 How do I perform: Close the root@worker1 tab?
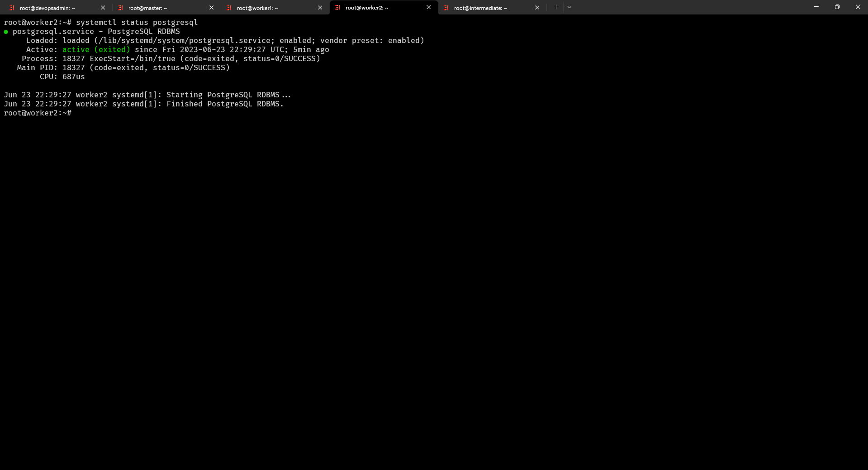click(320, 8)
